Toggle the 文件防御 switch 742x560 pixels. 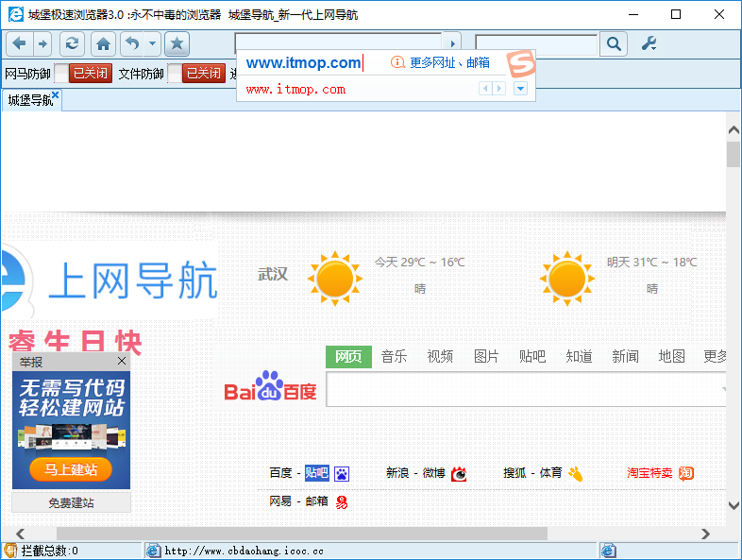[197, 74]
